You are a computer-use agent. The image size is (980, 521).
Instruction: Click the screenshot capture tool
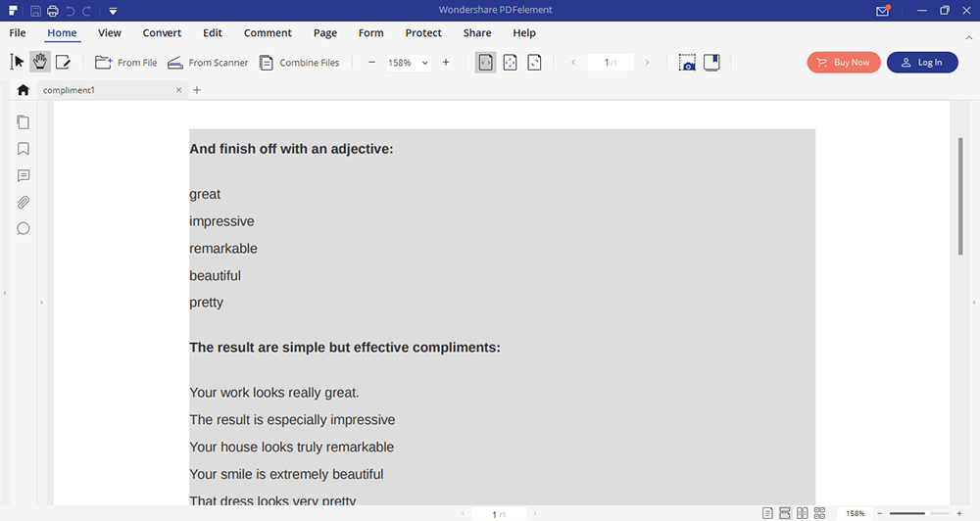(688, 62)
